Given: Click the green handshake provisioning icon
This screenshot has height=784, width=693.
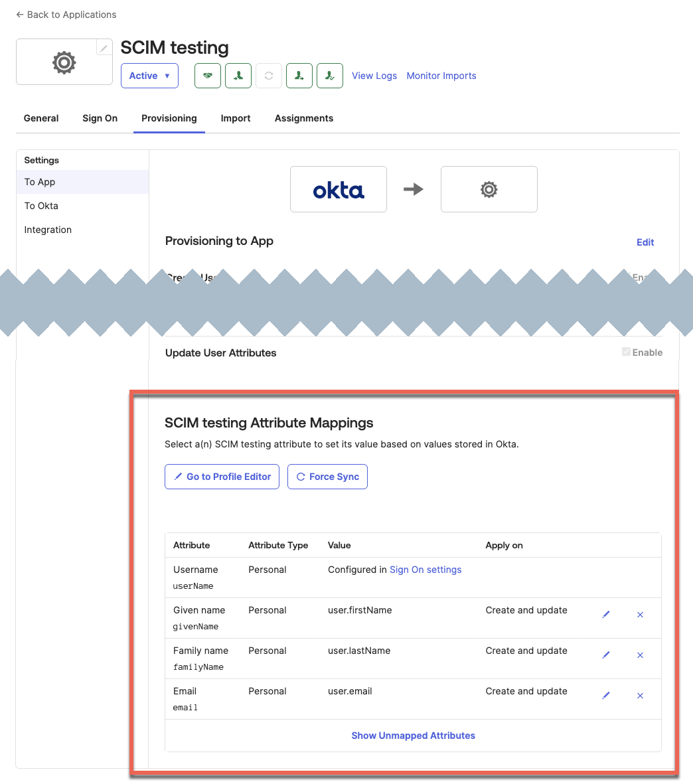Looking at the screenshot, I should pos(207,75).
